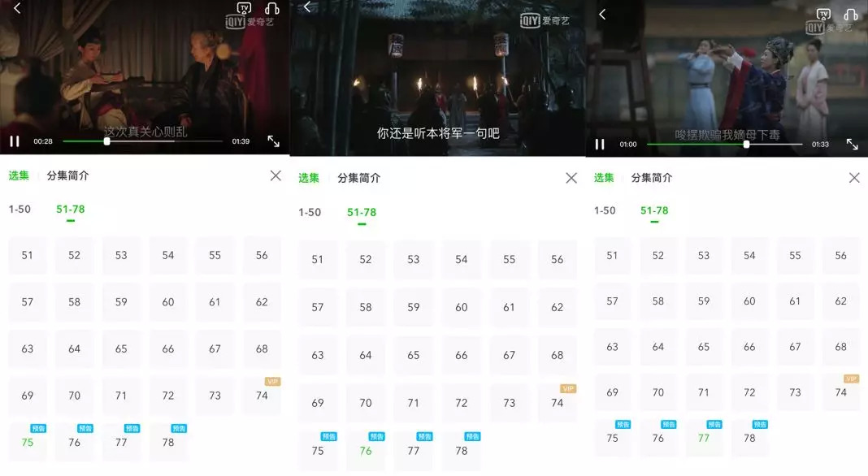
Task: Tap the TV cast icon in left video
Action: [x=244, y=8]
